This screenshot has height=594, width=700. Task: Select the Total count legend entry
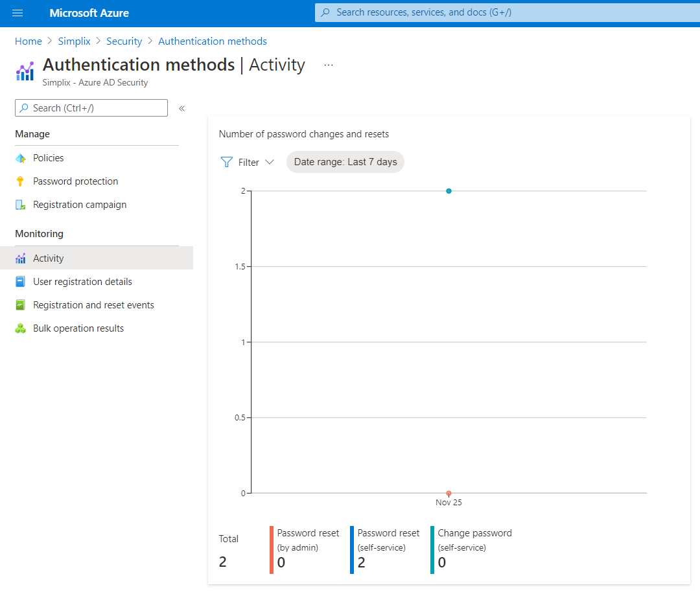[229, 550]
